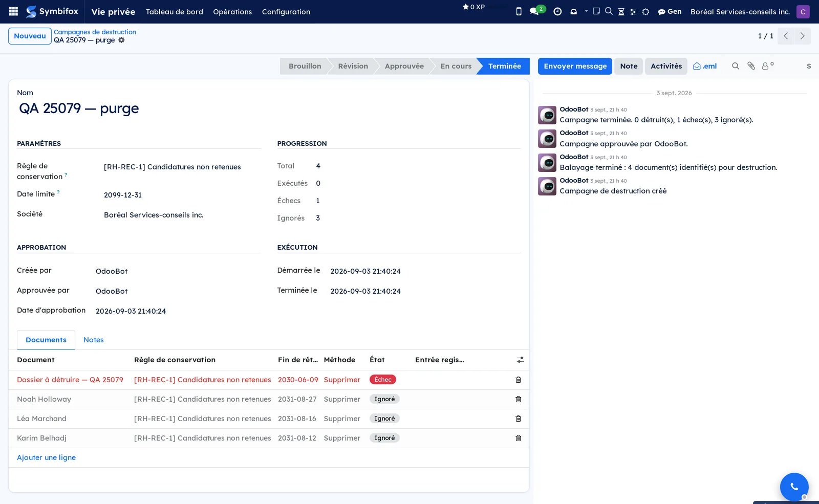Screen dimensions: 819x504
Task: Click the Symbifox logo
Action: (x=52, y=11)
